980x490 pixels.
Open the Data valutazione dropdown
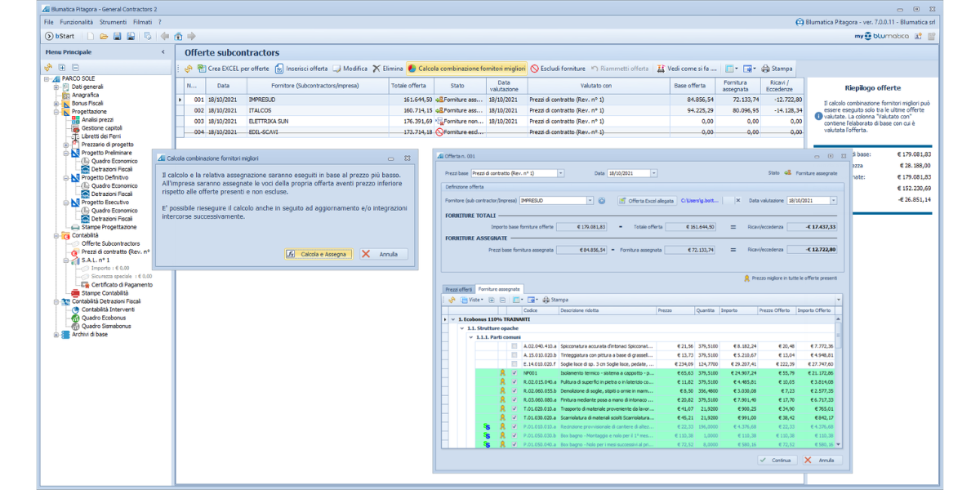click(833, 200)
